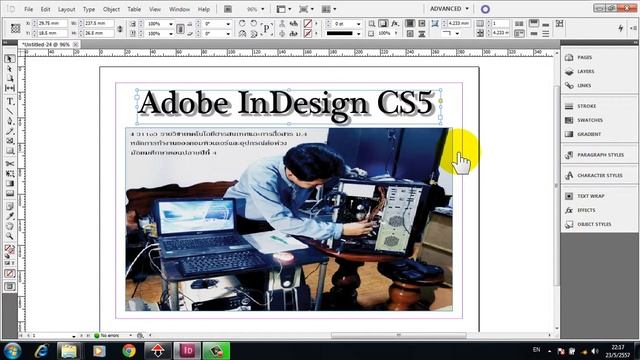This screenshot has height=360, width=640.
Task: Select the Line tool
Action: (10, 111)
